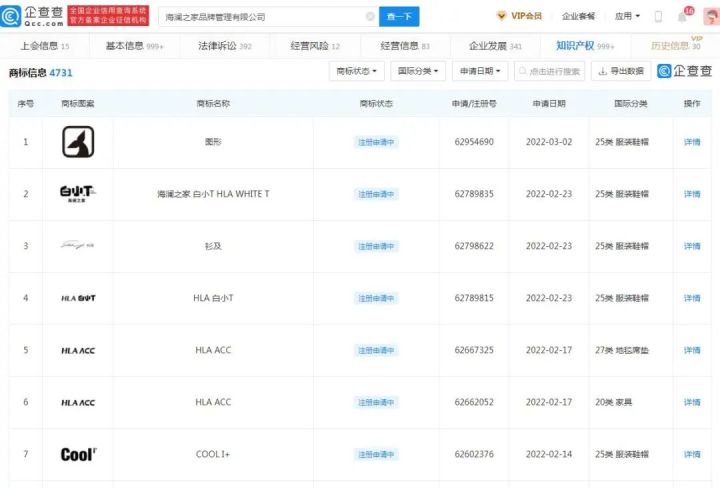This screenshot has height=488, width=720.
Task: Click application number 62954690
Action: [x=474, y=142]
